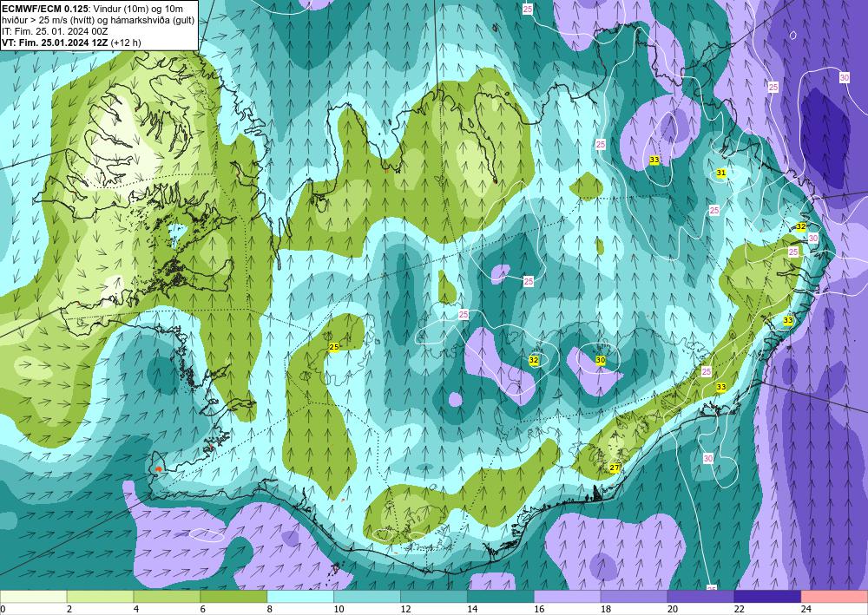Click the 6–8 m/s olive green legend swatch
Image resolution: width=868 pixels, height=615 pixels.
[x=233, y=597]
